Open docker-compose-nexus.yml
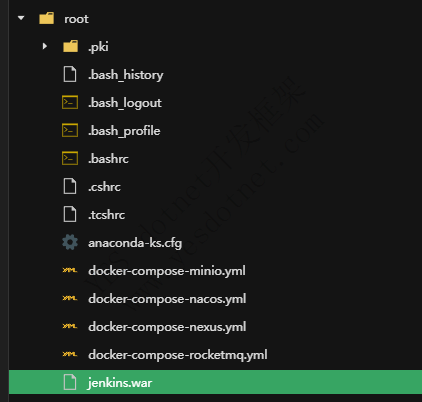The height and width of the screenshot is (402, 422). click(x=167, y=327)
